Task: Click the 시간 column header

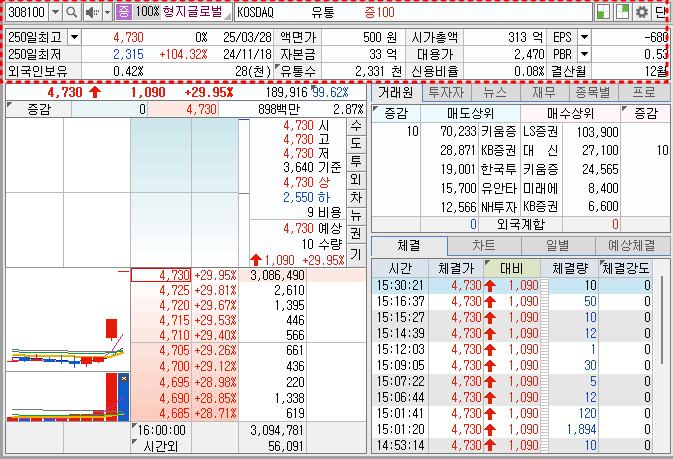Action: pyautogui.click(x=400, y=268)
